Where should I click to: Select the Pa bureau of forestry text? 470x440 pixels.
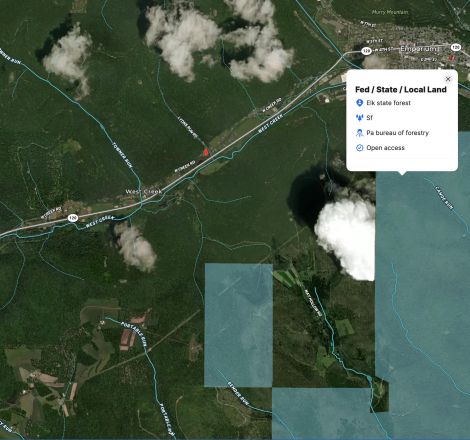click(397, 133)
